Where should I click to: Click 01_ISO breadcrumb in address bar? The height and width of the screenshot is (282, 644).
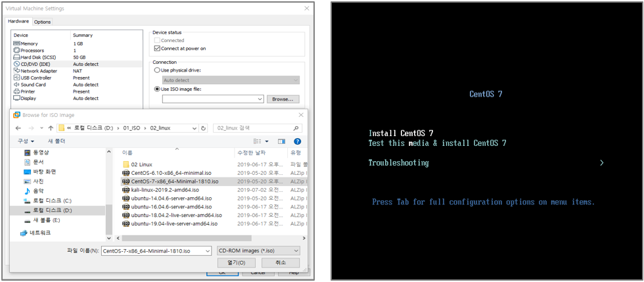132,128
